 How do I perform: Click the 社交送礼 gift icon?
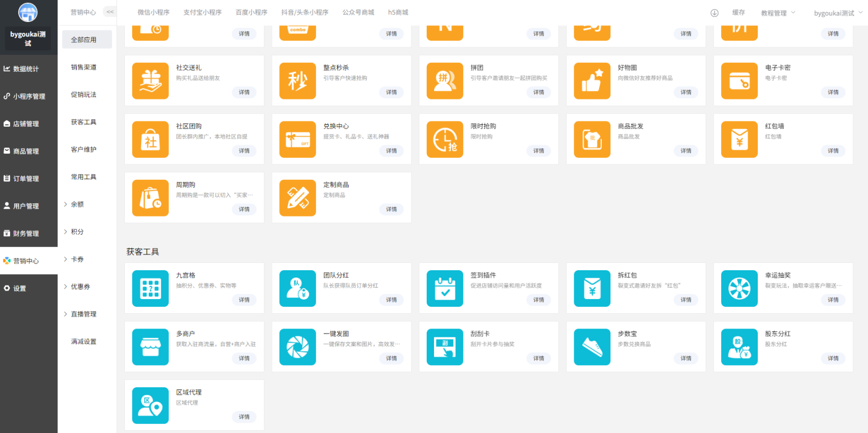tap(150, 81)
